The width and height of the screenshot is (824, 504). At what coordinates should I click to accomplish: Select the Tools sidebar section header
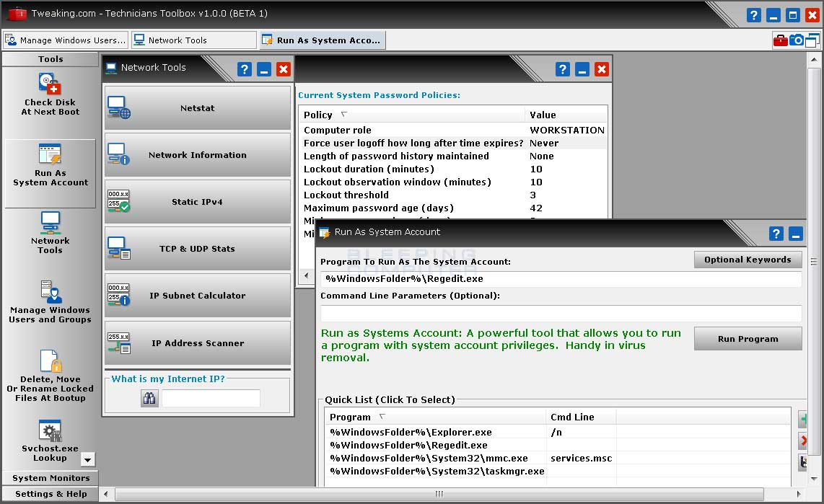tap(51, 59)
